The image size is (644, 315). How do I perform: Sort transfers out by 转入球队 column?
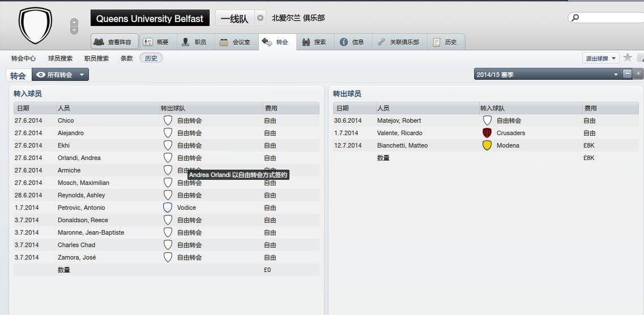[530, 108]
